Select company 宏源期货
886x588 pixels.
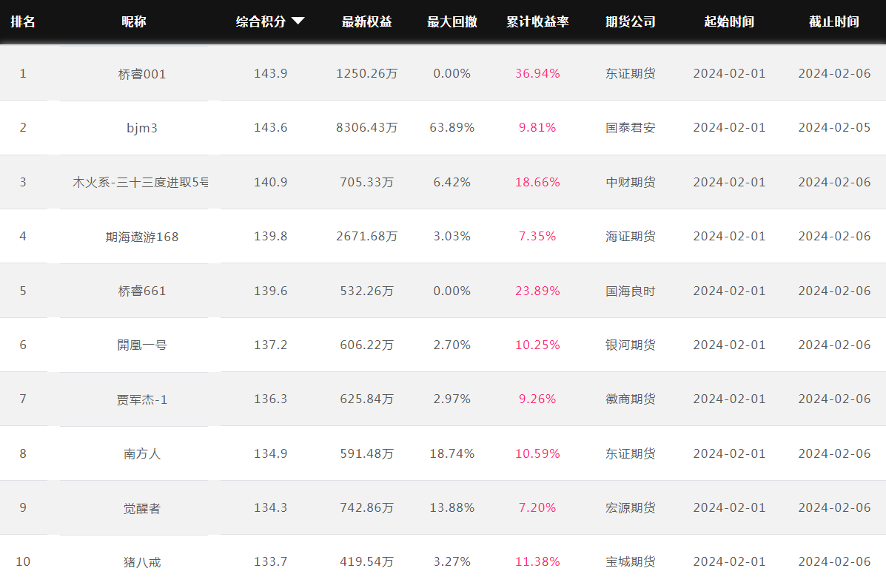(631, 507)
